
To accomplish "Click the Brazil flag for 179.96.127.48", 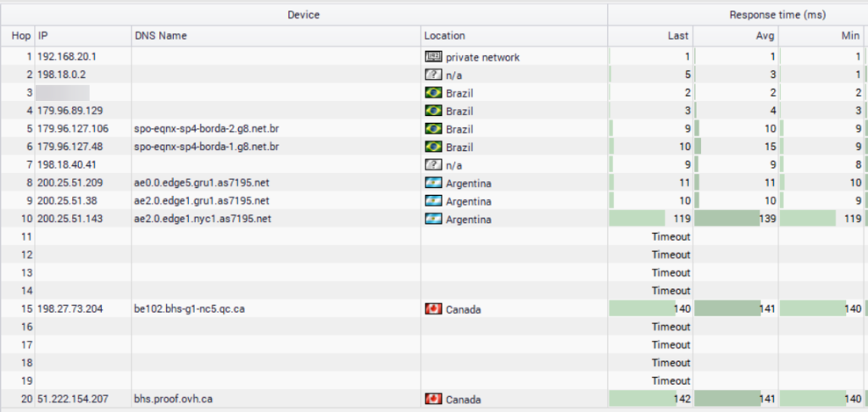I will pyautogui.click(x=433, y=147).
